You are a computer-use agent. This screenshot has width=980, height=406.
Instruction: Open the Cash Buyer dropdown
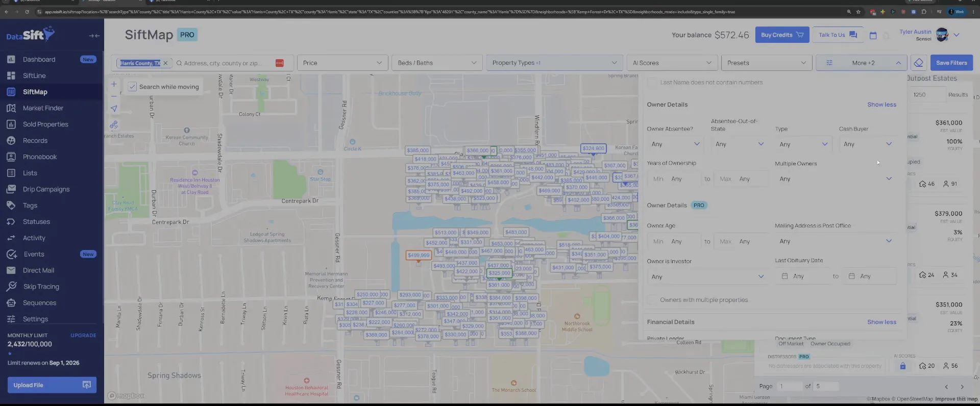click(x=868, y=144)
